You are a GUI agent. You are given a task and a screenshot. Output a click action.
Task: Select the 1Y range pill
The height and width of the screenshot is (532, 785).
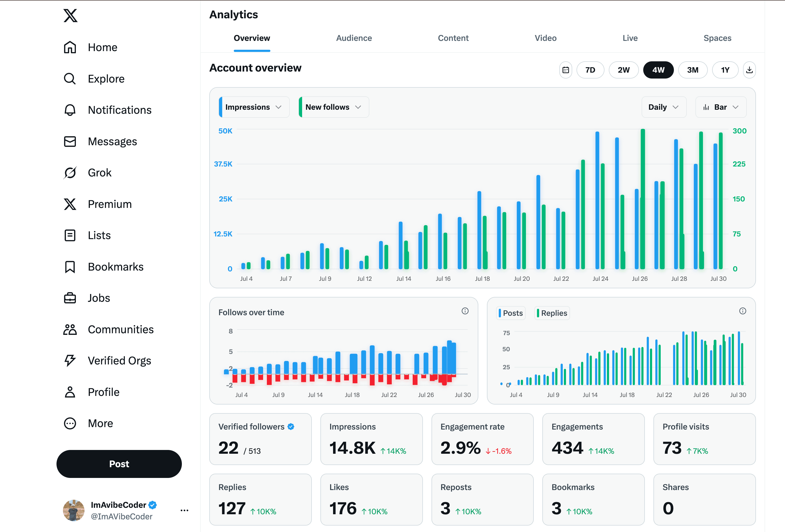click(x=725, y=70)
